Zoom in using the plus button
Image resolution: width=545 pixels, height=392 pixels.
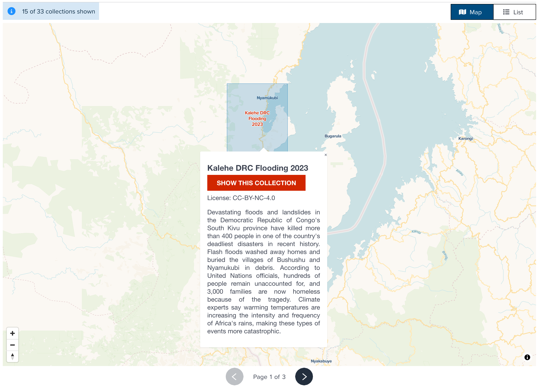pos(13,333)
